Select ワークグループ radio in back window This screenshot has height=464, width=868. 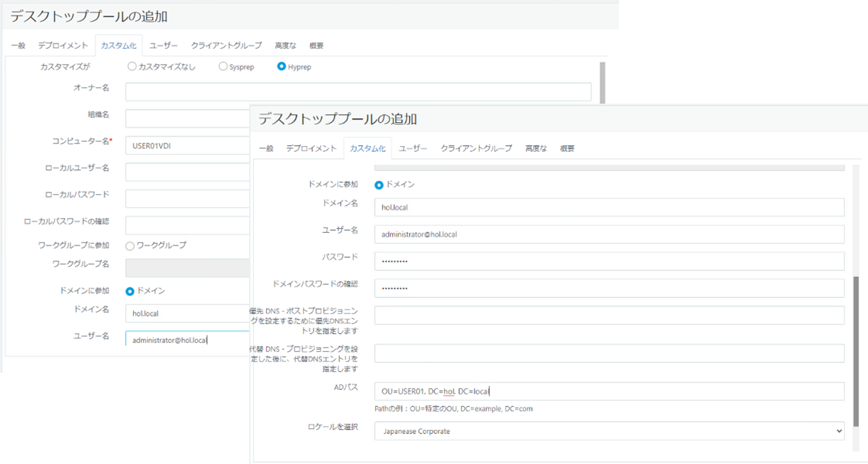coord(130,246)
